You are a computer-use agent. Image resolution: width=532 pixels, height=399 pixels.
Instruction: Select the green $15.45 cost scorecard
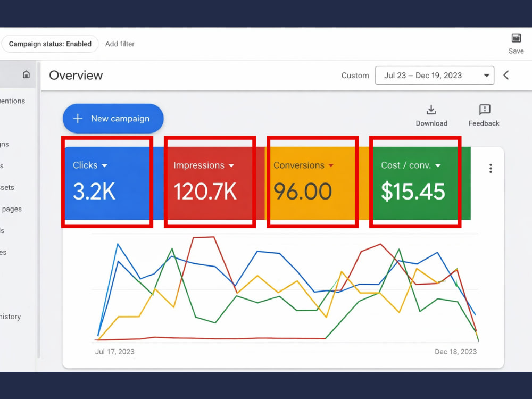click(x=419, y=183)
